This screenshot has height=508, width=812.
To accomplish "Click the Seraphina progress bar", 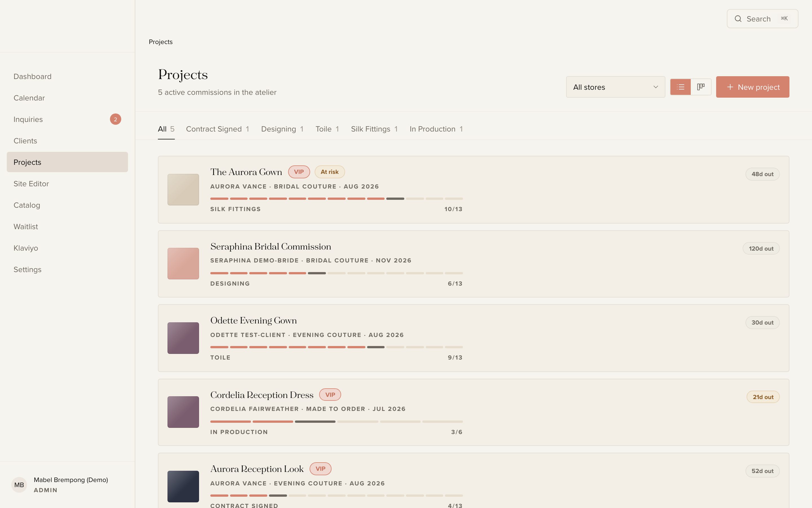I will pyautogui.click(x=337, y=273).
